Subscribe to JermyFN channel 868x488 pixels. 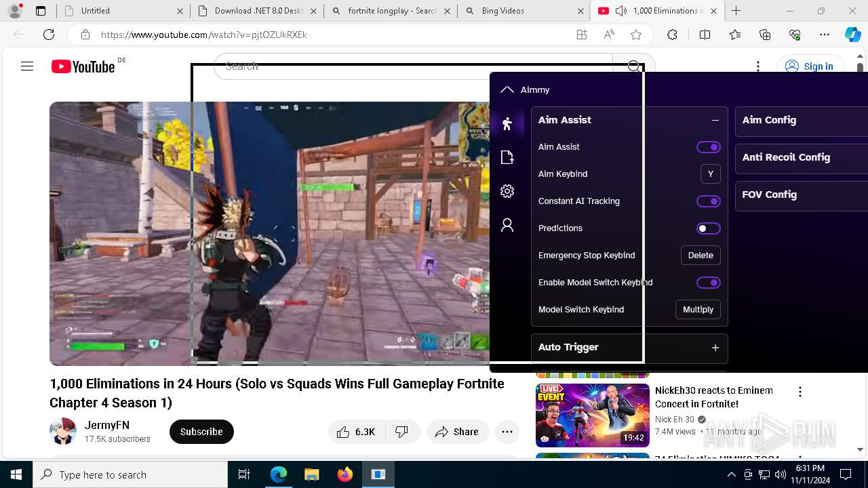201,432
